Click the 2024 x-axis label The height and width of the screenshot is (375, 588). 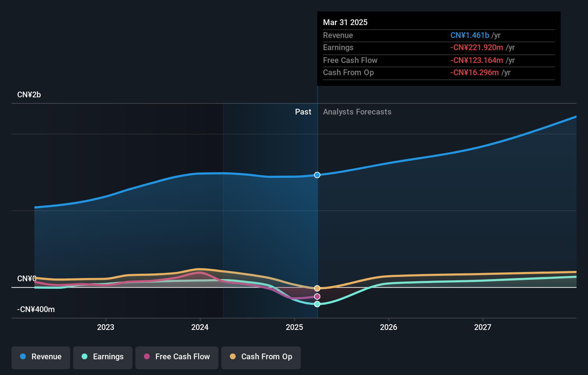tap(200, 327)
